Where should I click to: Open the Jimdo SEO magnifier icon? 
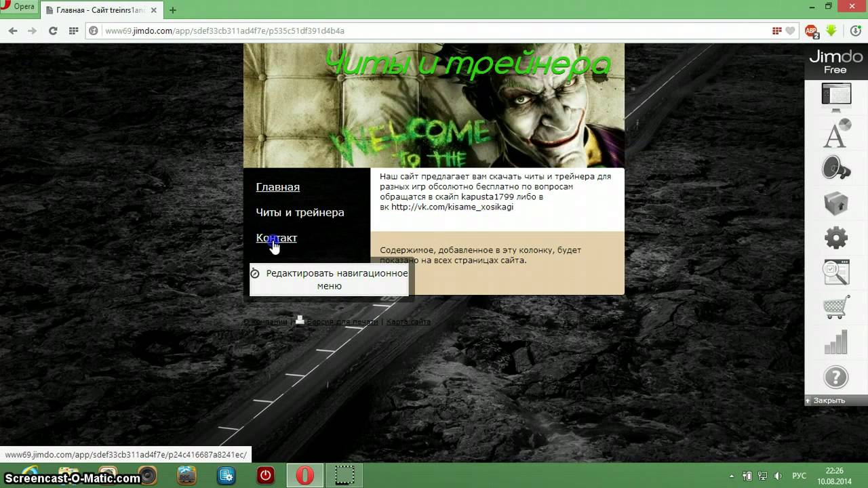point(836,272)
